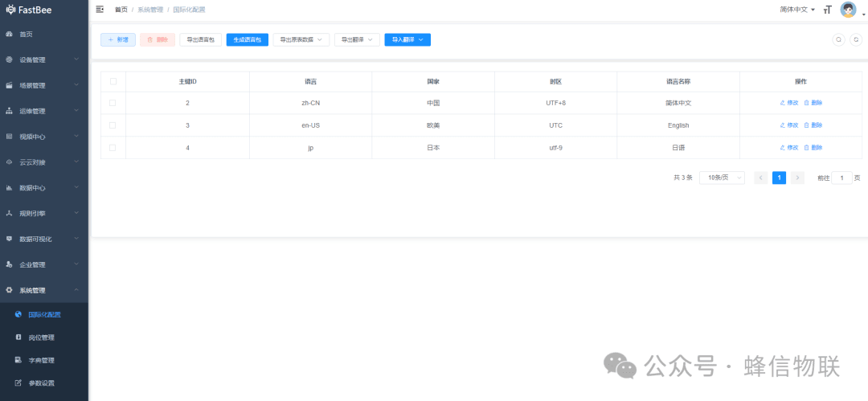Viewport: 868px width, 401px height.
Task: Click the 系统管理 gear icon in sidebar
Action: (x=9, y=290)
